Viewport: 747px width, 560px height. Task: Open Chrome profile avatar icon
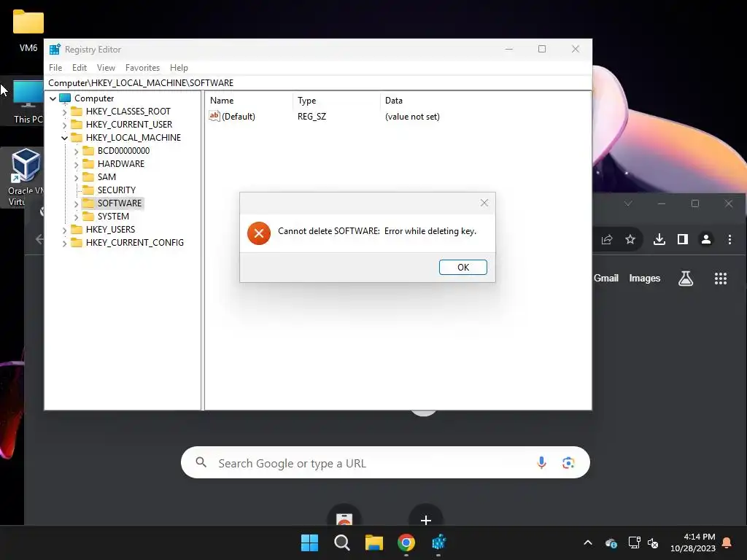706,239
